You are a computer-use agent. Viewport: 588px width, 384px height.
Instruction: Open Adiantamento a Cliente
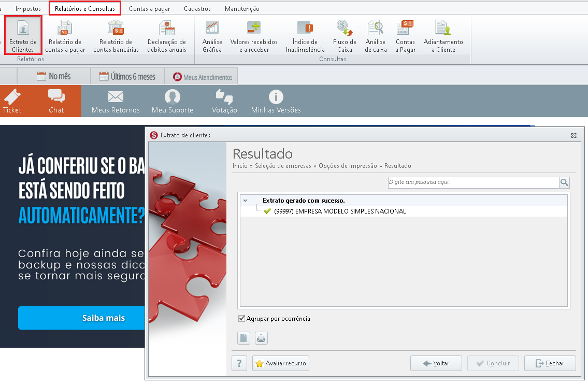point(443,36)
